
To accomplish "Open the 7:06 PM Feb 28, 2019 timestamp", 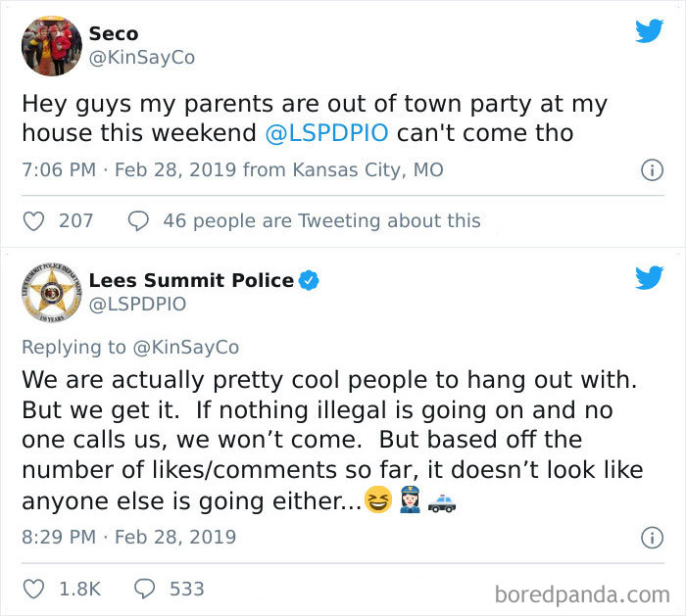I will [x=127, y=169].
